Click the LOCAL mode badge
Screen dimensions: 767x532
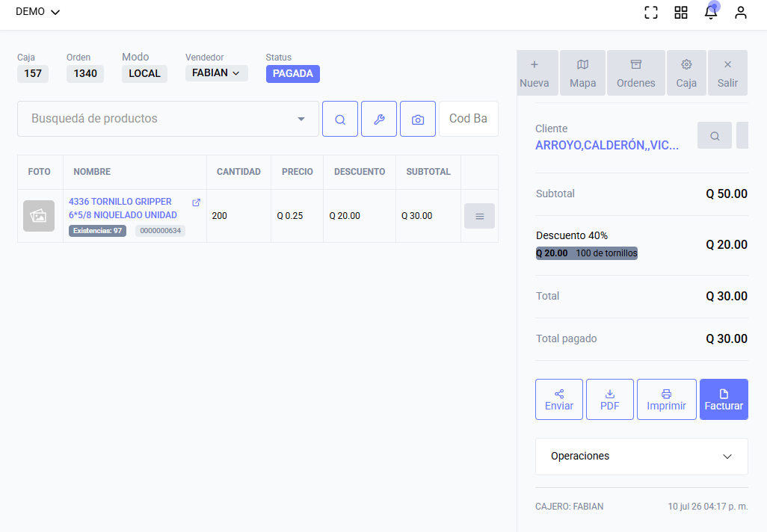144,74
